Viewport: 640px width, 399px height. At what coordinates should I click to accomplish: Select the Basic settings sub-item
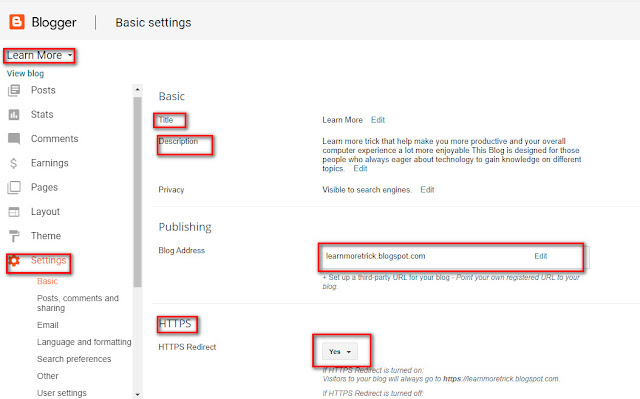pyautogui.click(x=47, y=281)
